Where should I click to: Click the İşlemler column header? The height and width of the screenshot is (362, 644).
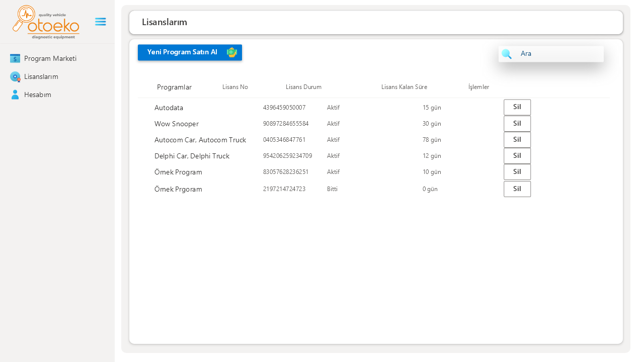pyautogui.click(x=478, y=87)
